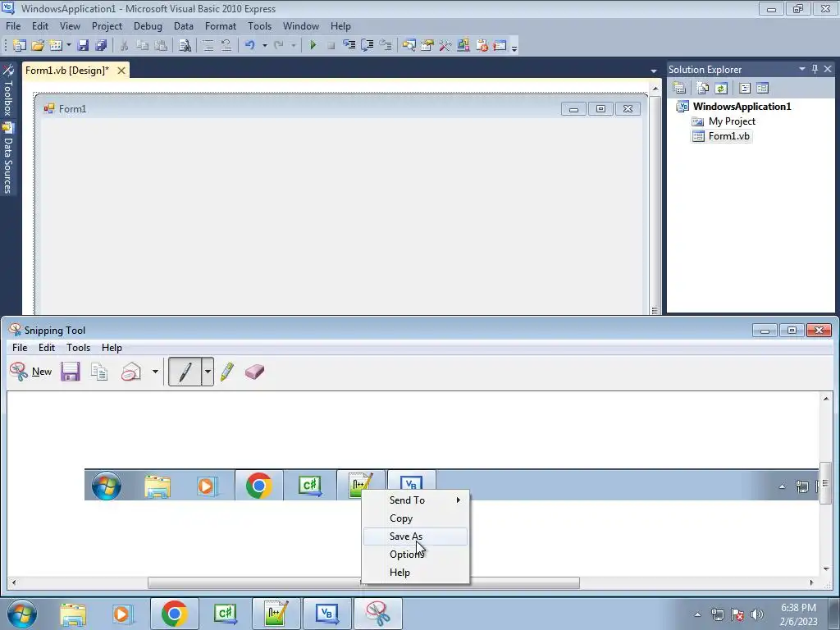The height and width of the screenshot is (630, 840).
Task: Open the active documents list dropdown
Action: (x=654, y=71)
